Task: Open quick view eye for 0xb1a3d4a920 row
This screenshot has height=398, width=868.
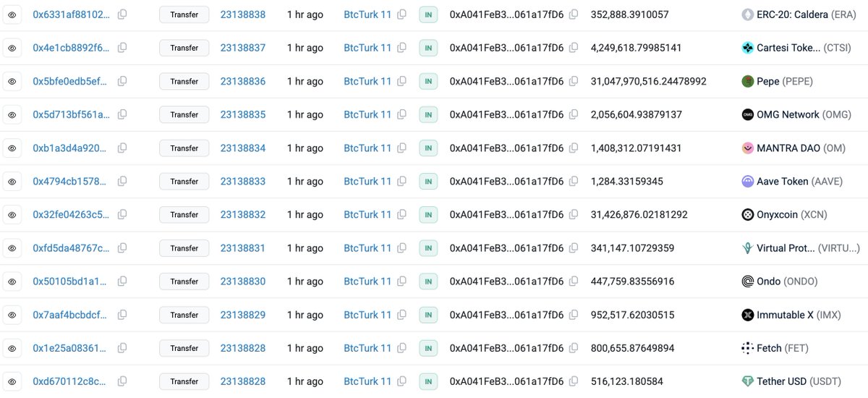Action: click(x=12, y=148)
